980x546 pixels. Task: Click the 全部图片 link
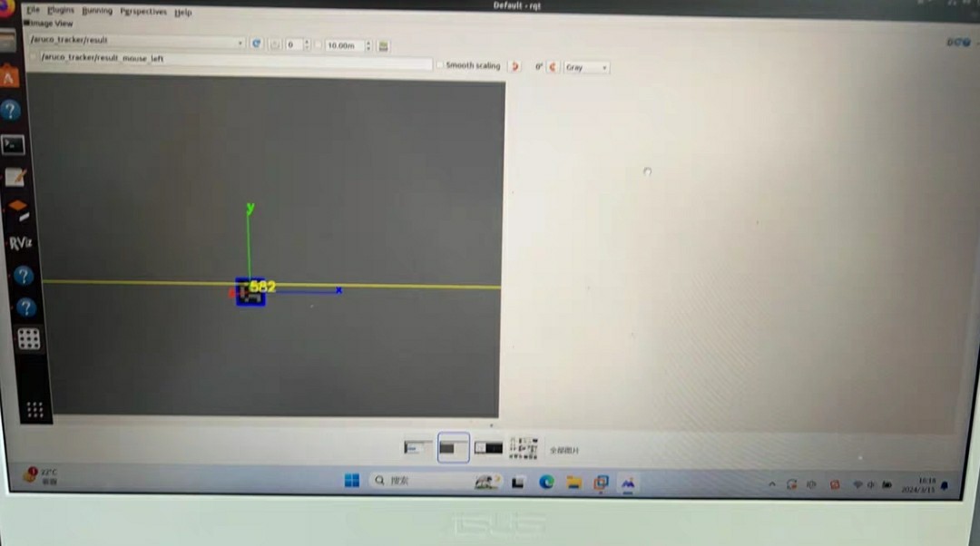coord(564,450)
